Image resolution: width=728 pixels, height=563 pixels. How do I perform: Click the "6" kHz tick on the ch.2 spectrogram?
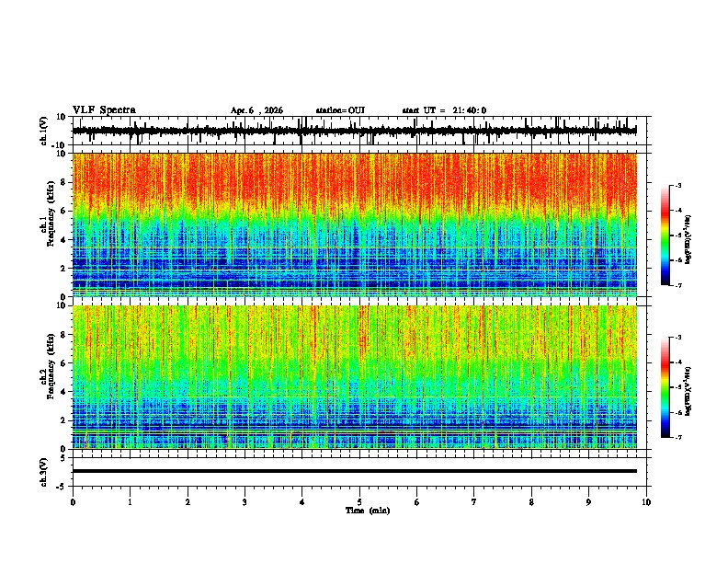click(x=65, y=363)
